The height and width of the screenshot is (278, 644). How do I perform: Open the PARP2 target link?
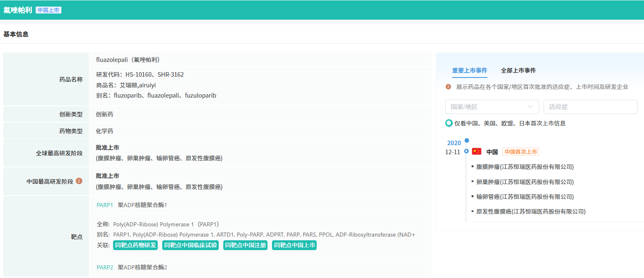105,267
